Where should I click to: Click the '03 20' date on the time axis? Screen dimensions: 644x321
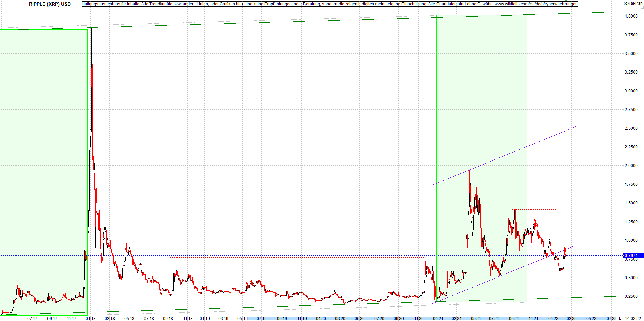(340, 318)
